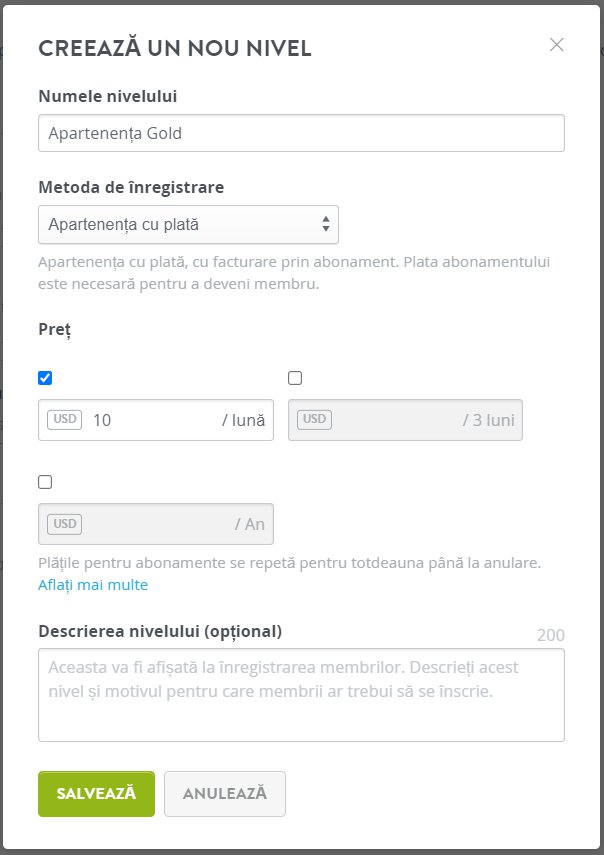Click the / lună suffix in price field
604x855 pixels.
(x=243, y=420)
